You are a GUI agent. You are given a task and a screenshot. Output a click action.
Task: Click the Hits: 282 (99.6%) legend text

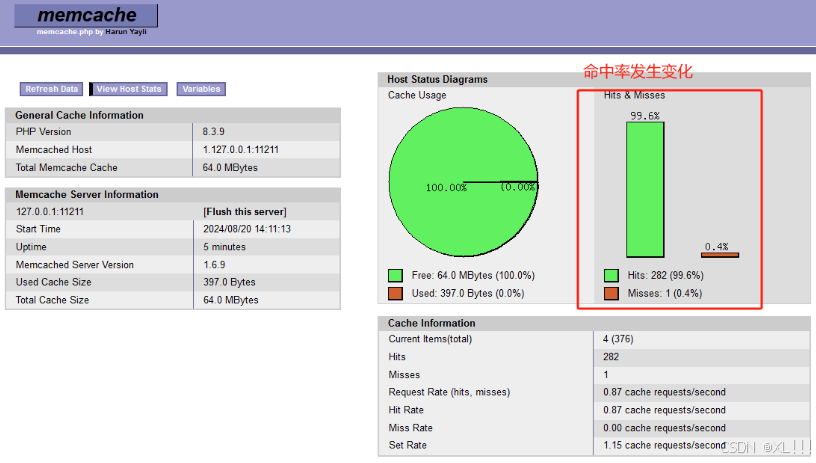pos(665,275)
